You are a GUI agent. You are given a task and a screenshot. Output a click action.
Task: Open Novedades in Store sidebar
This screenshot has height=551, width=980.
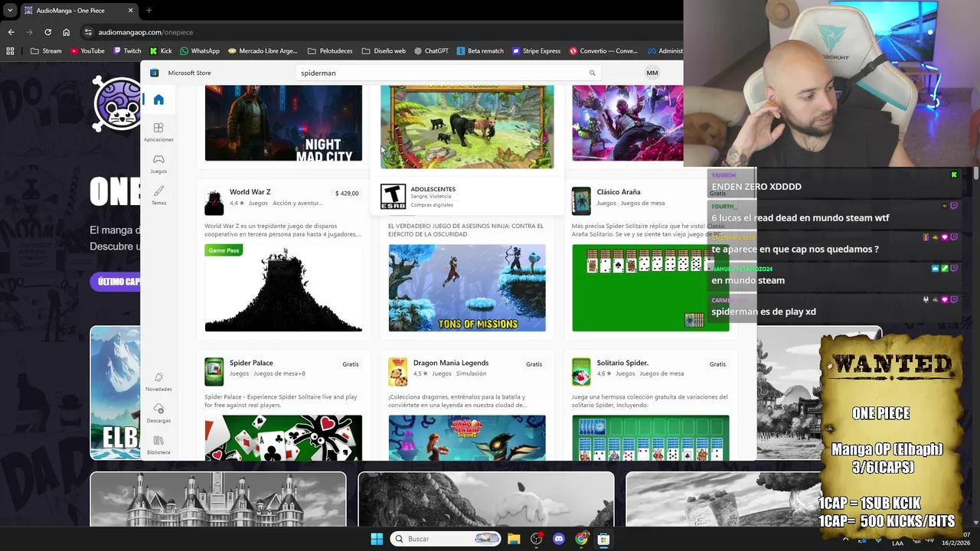(158, 381)
